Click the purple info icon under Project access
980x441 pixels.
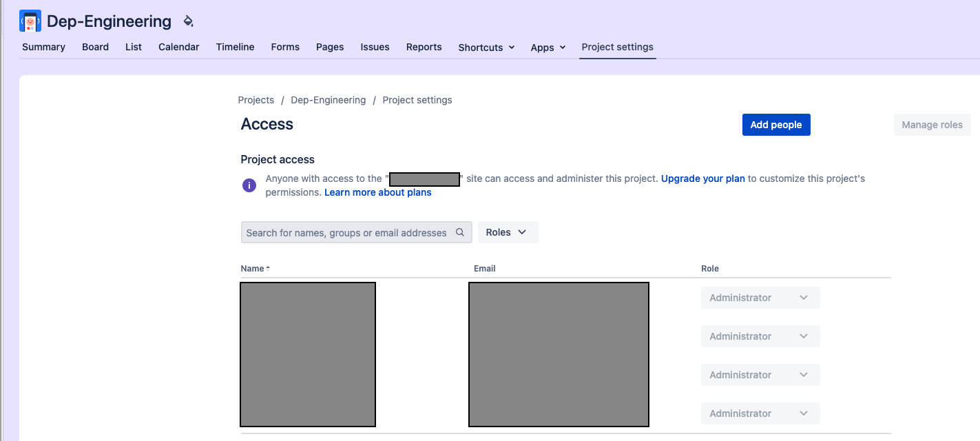[249, 185]
